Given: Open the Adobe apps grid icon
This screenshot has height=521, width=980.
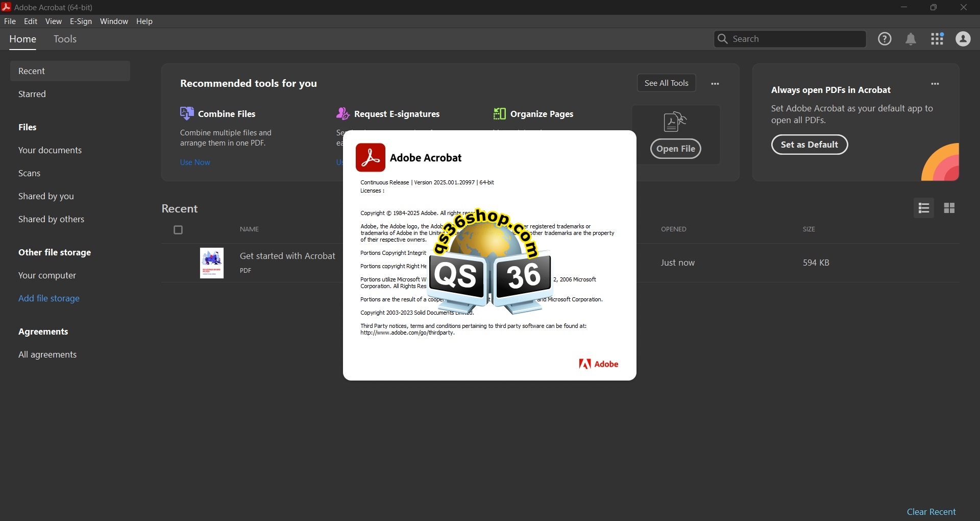Looking at the screenshot, I should 937,39.
